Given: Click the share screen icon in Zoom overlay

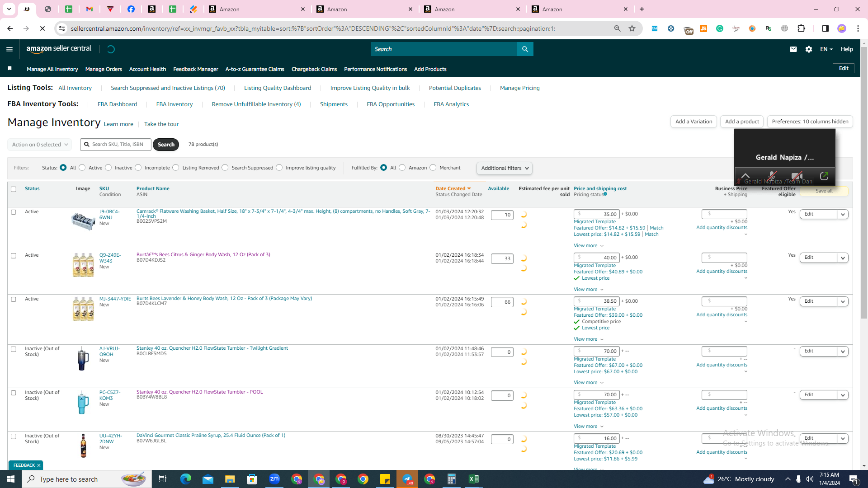Looking at the screenshot, I should tap(824, 176).
